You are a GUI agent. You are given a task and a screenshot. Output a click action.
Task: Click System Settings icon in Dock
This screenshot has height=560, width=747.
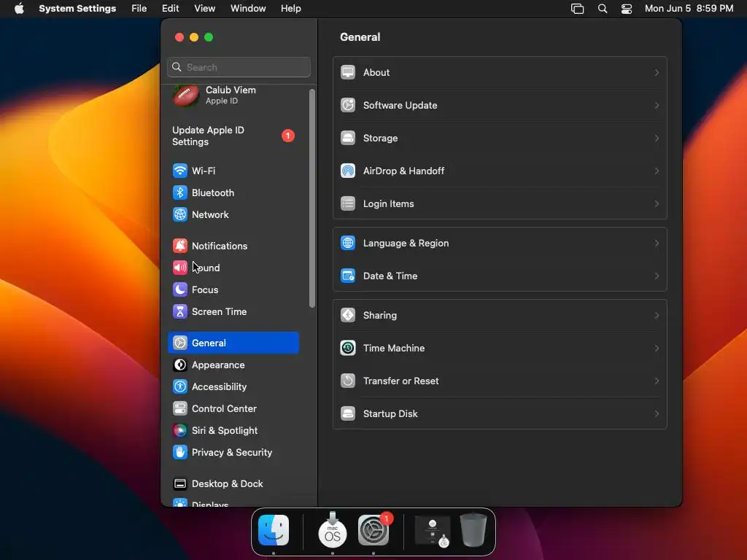pos(373,530)
